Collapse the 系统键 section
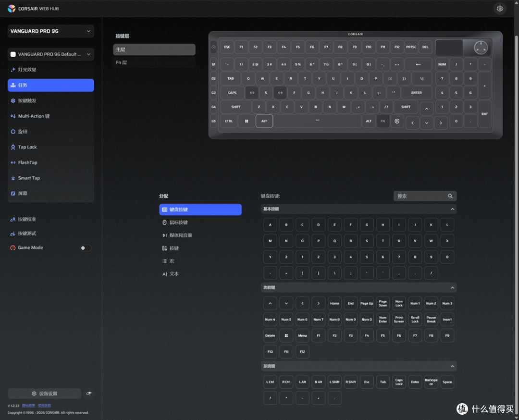This screenshot has height=420, width=519. pyautogui.click(x=452, y=366)
